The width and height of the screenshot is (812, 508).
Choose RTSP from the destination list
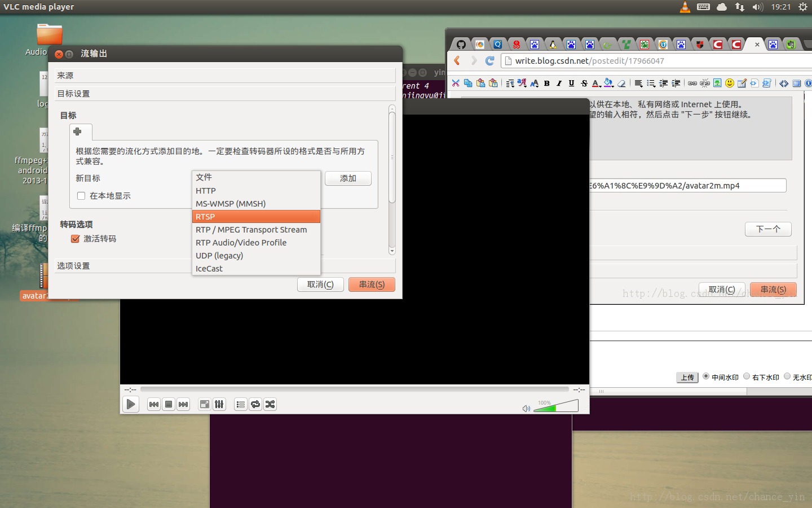pyautogui.click(x=256, y=217)
